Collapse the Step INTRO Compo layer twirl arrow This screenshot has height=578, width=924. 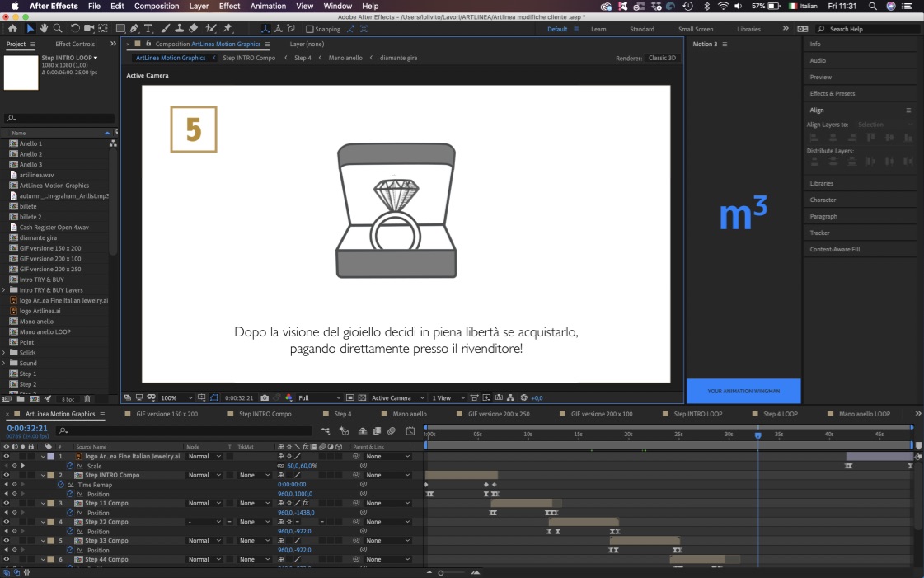pyautogui.click(x=43, y=476)
